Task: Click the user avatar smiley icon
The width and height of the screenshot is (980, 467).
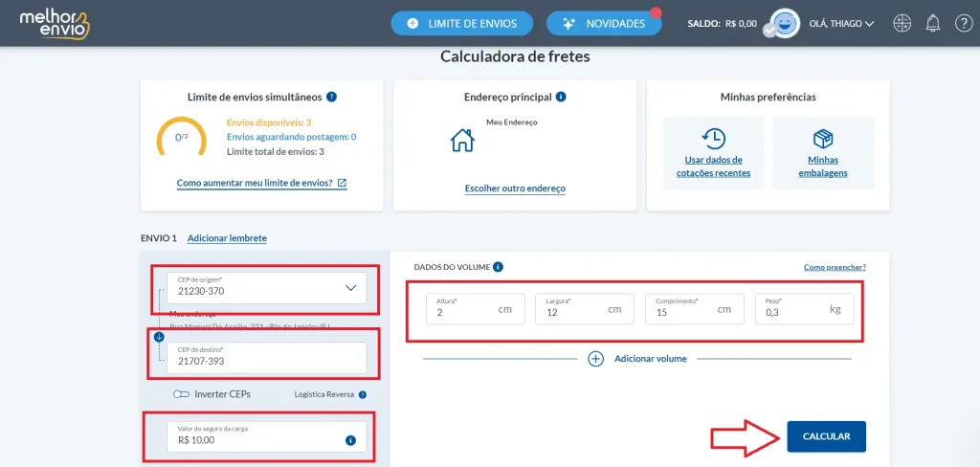Action: 787,24
